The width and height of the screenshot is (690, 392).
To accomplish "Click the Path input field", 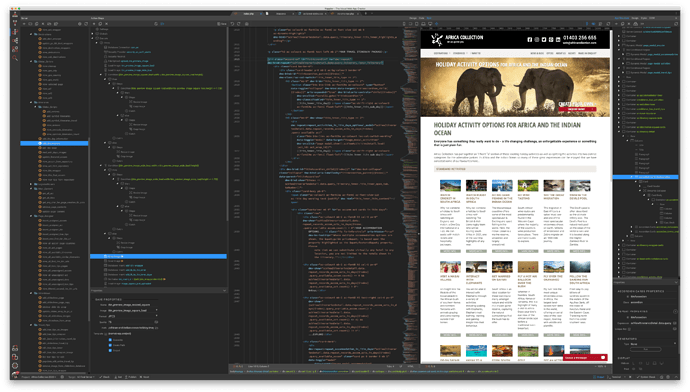I will point(131,328).
